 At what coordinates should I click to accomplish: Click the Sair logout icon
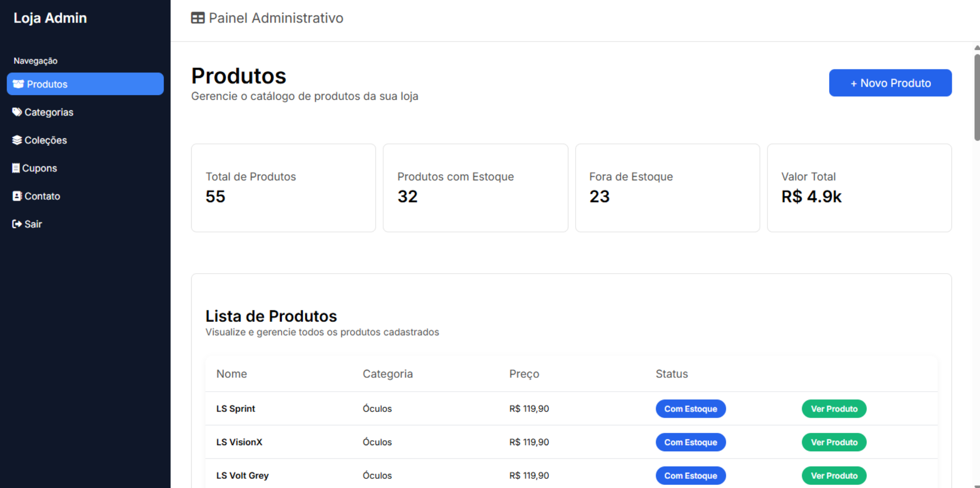click(17, 224)
